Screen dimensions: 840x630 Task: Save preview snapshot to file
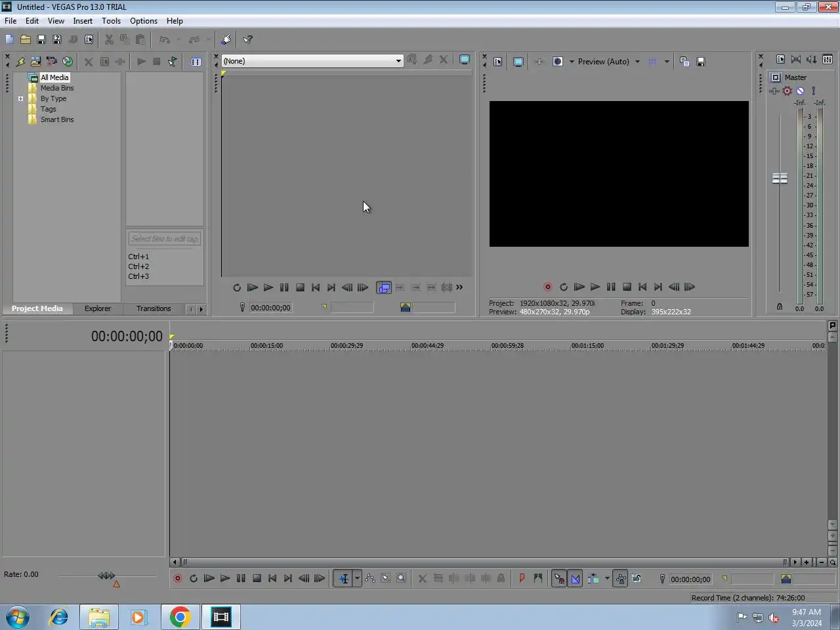tap(701, 62)
